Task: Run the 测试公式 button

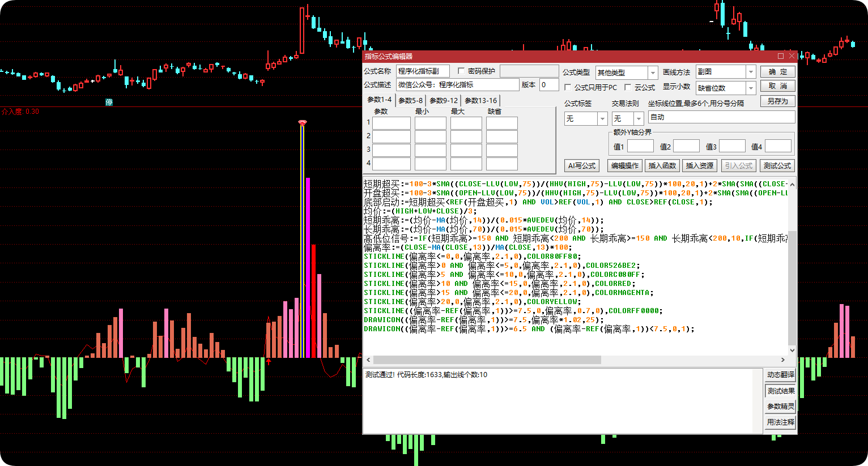Action: pyautogui.click(x=777, y=166)
